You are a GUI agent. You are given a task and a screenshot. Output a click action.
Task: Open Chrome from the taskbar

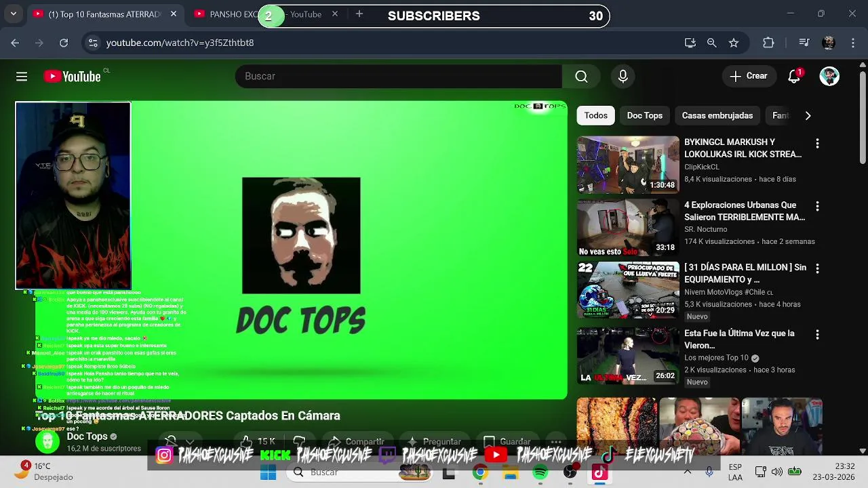[x=480, y=472]
